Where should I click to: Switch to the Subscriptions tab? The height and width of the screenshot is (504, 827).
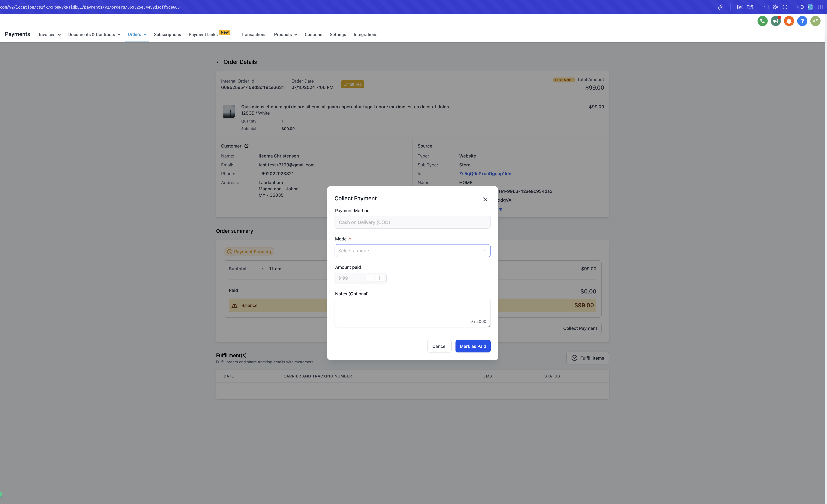point(167,34)
